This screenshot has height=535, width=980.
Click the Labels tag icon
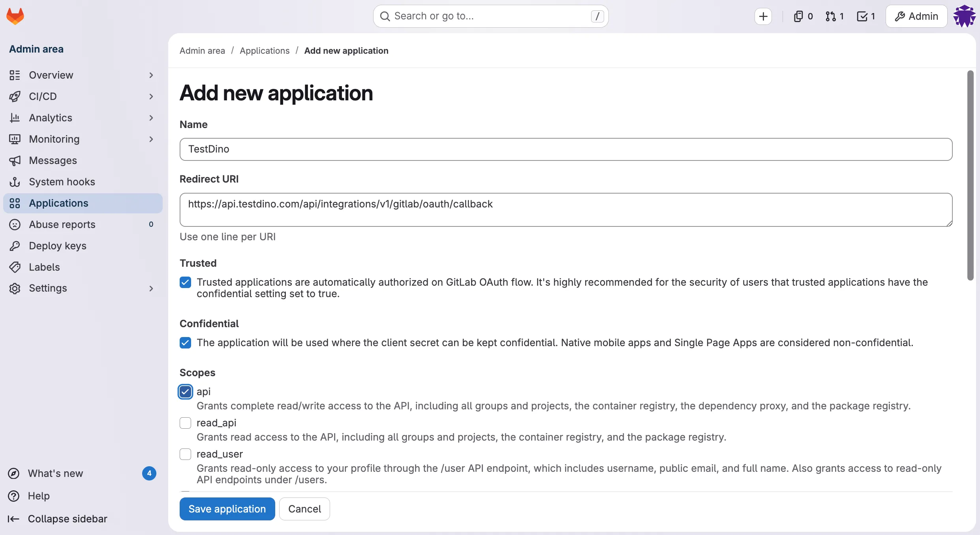[15, 267]
